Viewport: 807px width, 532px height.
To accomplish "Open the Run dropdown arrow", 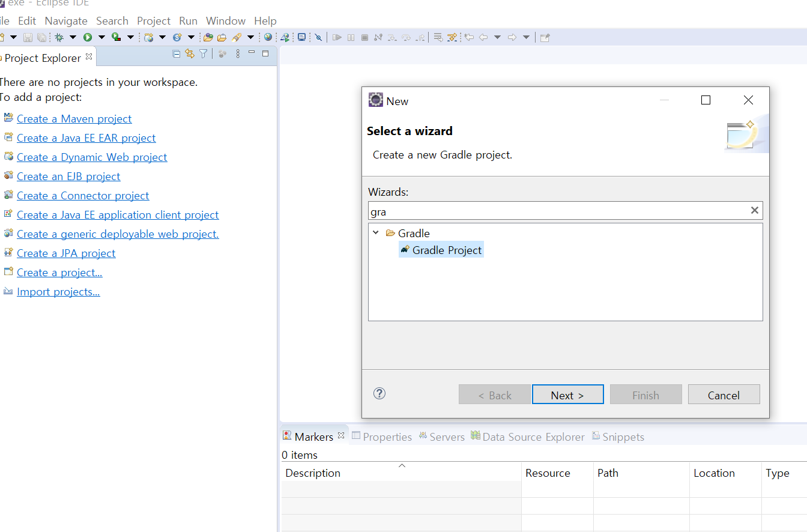I will pos(101,37).
